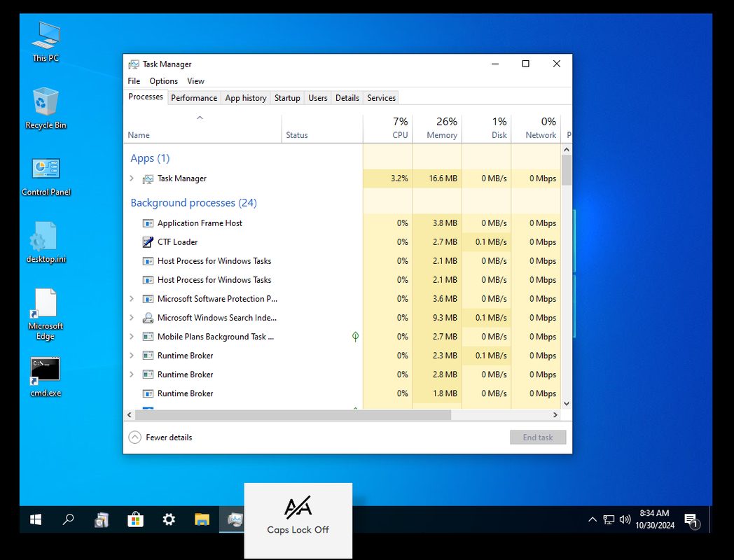Click the vertical scrollbar up arrow
The image size is (734, 560).
pos(567,150)
